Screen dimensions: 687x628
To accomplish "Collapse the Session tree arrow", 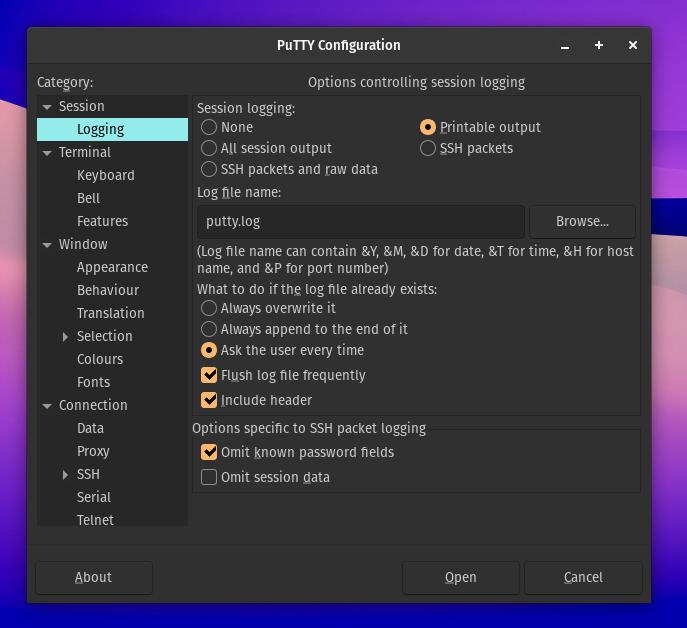I will (x=47, y=106).
